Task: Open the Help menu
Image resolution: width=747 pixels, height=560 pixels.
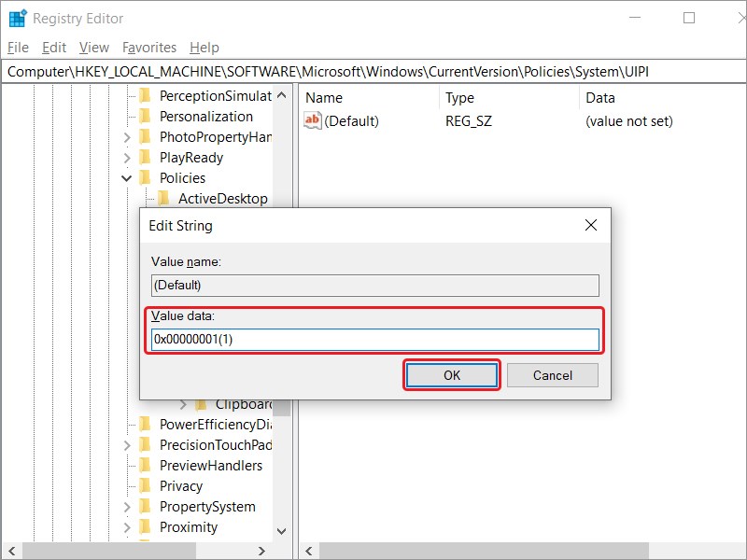Action: [204, 48]
